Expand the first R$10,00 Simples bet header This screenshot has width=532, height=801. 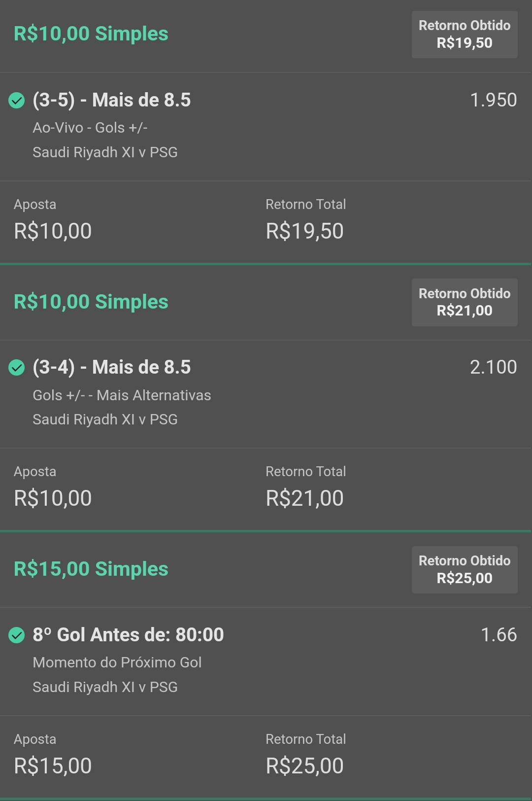click(x=91, y=34)
